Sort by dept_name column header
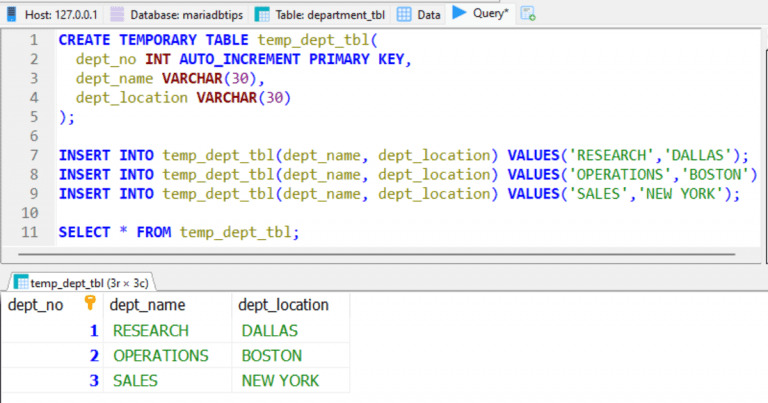The image size is (768, 403). pos(167,305)
